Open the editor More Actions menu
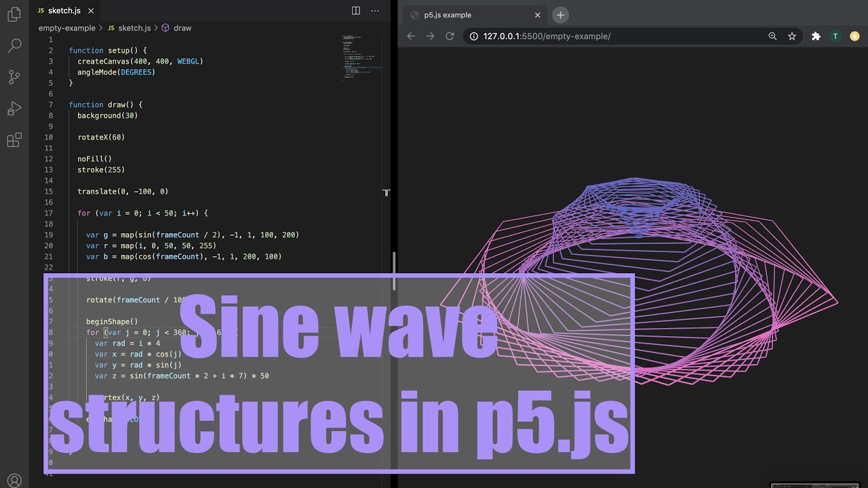Viewport: 868px width, 488px height. pos(375,11)
